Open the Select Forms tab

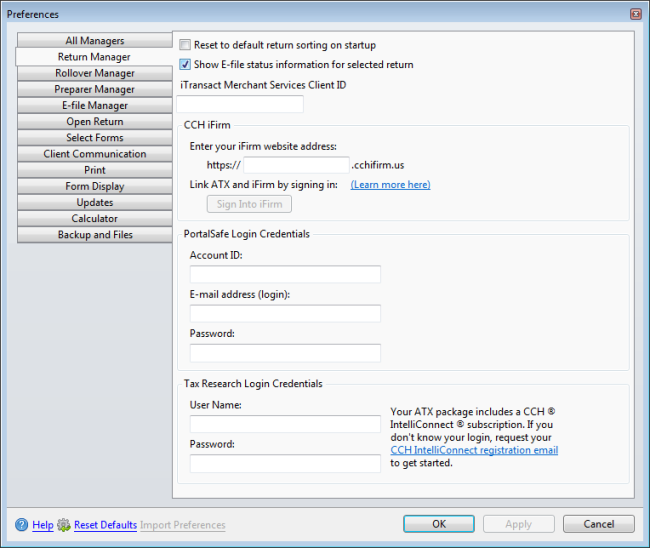click(x=95, y=138)
